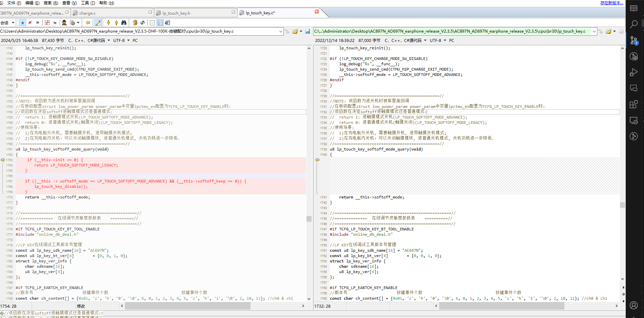Jump to previous difference up arrow

click(x=116, y=23)
